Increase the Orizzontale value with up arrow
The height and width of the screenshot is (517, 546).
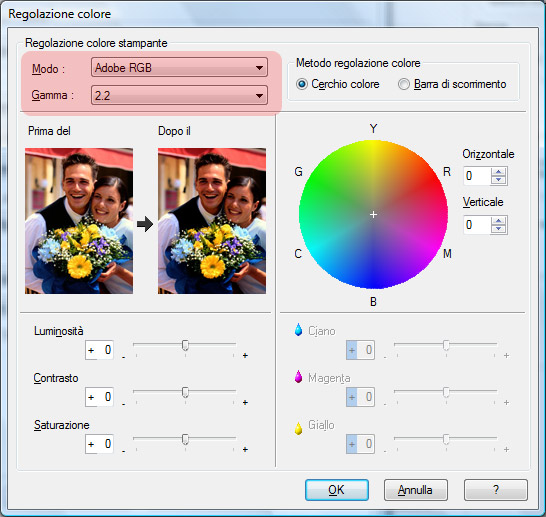pos(499,172)
